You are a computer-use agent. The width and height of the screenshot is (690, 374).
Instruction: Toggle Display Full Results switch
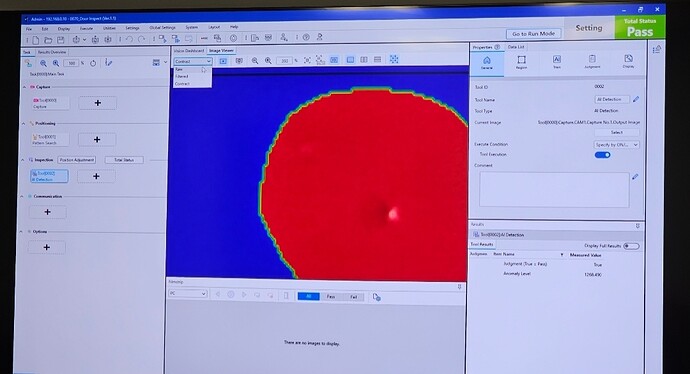tap(631, 246)
